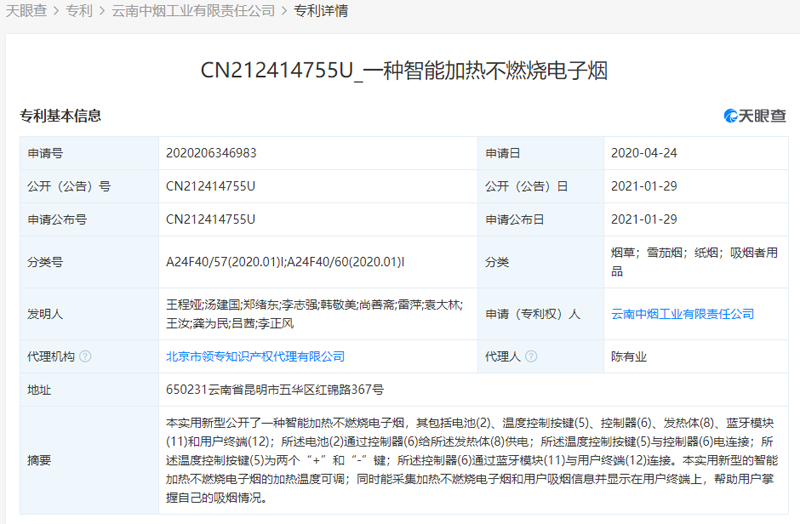This screenshot has height=524, width=800.
Task: Go to 云南中烟工业有限责任公司 breadcrumb
Action: [193, 11]
